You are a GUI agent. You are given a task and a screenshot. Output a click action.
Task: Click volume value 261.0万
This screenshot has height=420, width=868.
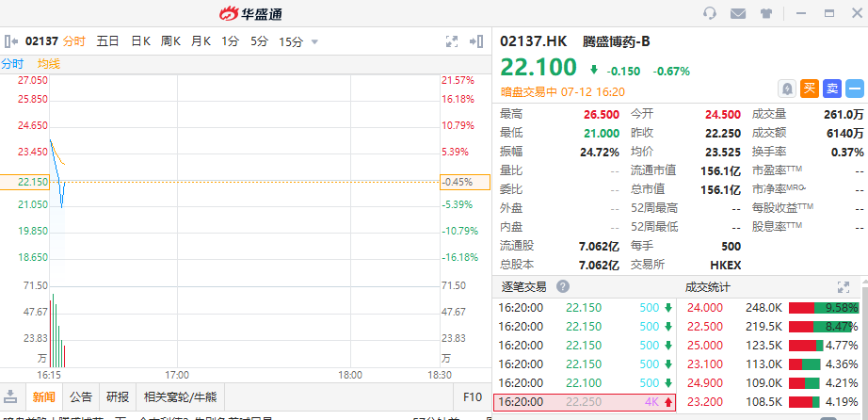tap(844, 115)
